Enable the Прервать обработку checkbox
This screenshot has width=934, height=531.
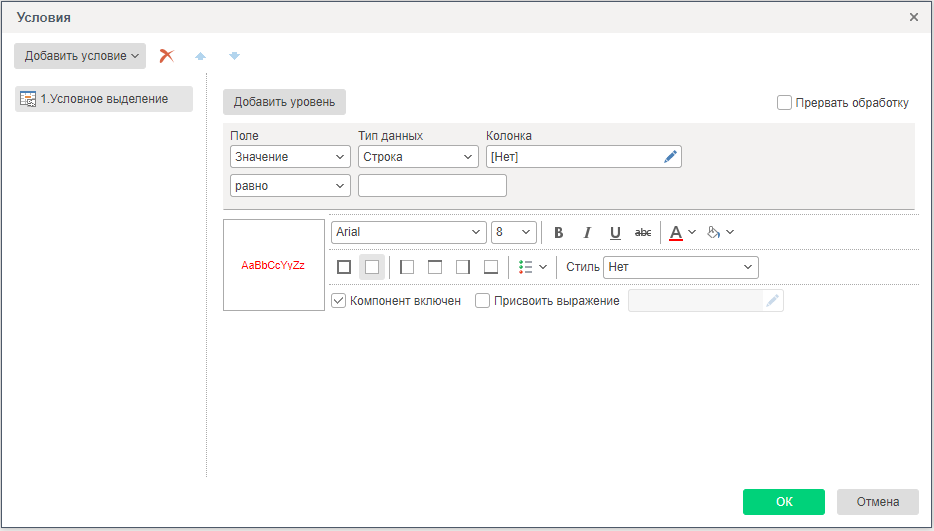pos(784,102)
